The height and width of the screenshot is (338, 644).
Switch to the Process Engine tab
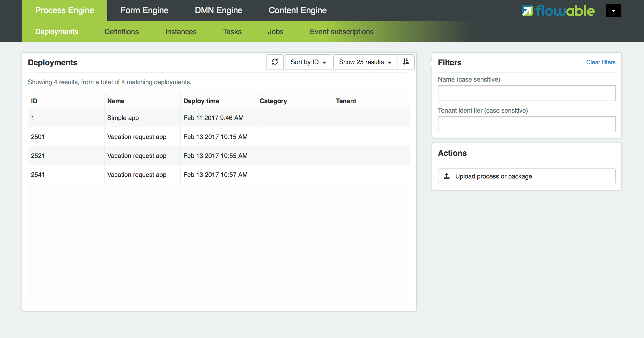pyautogui.click(x=65, y=11)
